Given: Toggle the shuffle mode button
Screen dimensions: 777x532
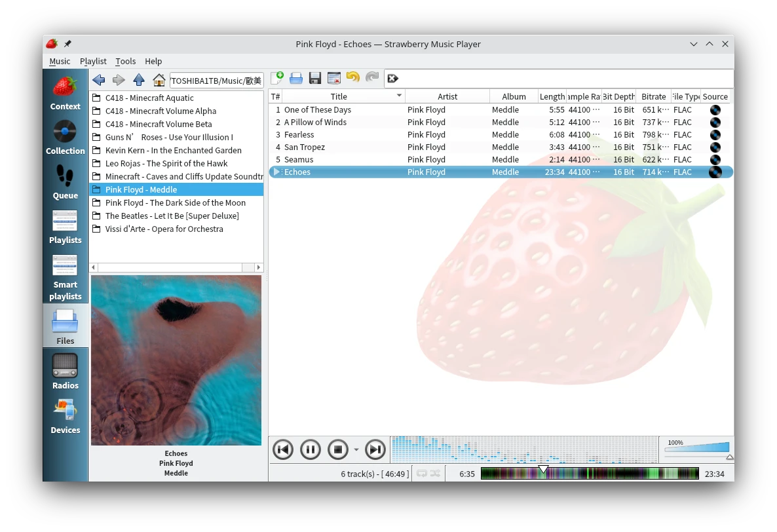Looking at the screenshot, I should 435,473.
